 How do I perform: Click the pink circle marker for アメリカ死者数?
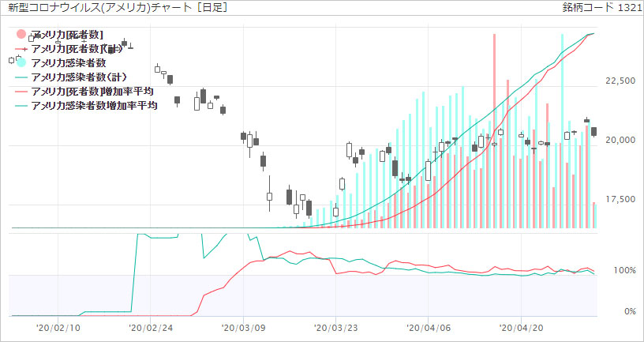point(21,34)
